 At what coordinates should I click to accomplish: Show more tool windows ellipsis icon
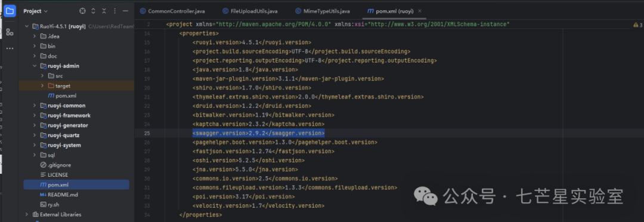tap(10, 48)
